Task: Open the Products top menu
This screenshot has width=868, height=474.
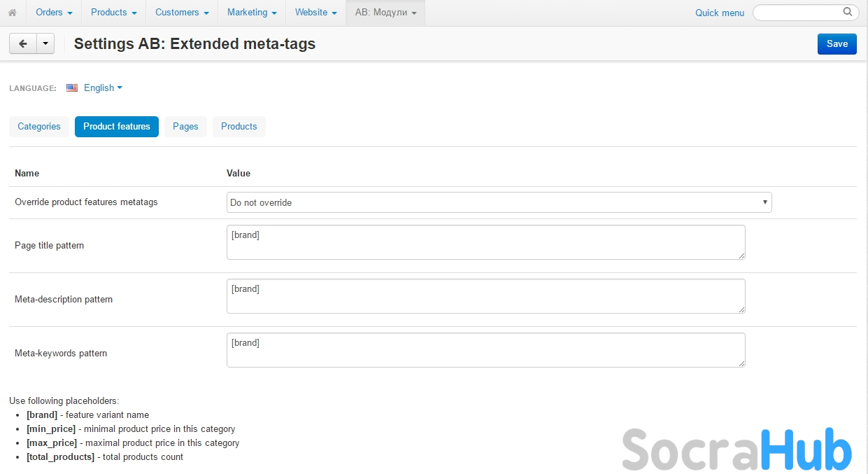Action: (113, 13)
